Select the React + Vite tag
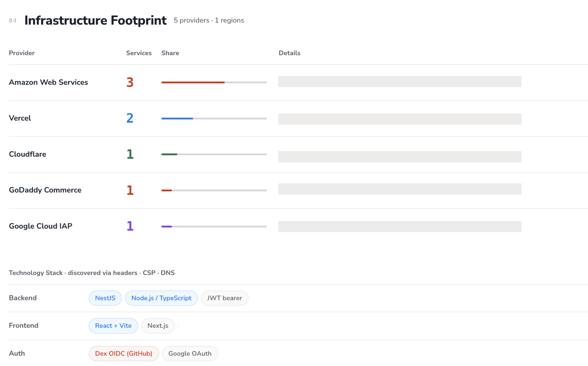Screen dimensions: 588x366 (113, 326)
